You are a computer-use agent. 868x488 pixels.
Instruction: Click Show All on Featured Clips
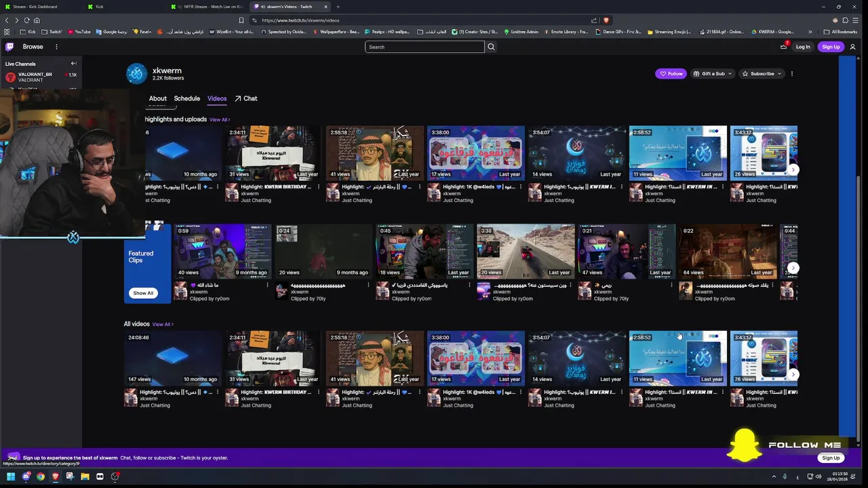tap(143, 293)
